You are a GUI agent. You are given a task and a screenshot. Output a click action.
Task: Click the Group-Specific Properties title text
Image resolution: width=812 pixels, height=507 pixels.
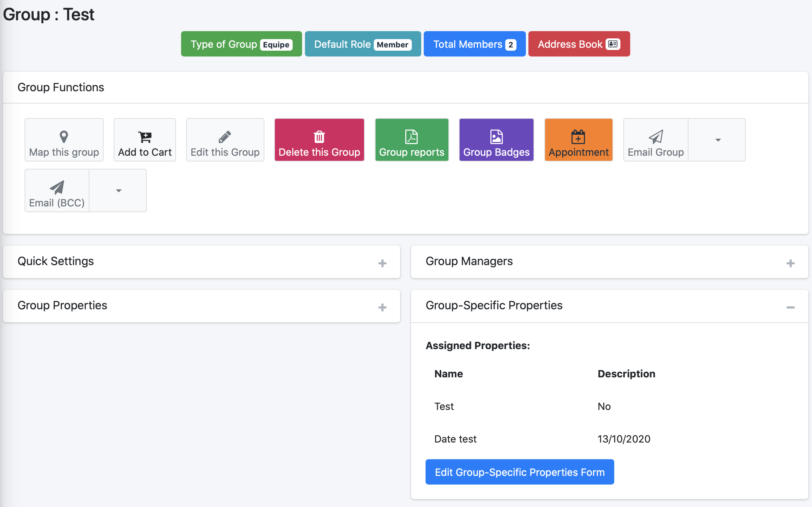tap(494, 305)
